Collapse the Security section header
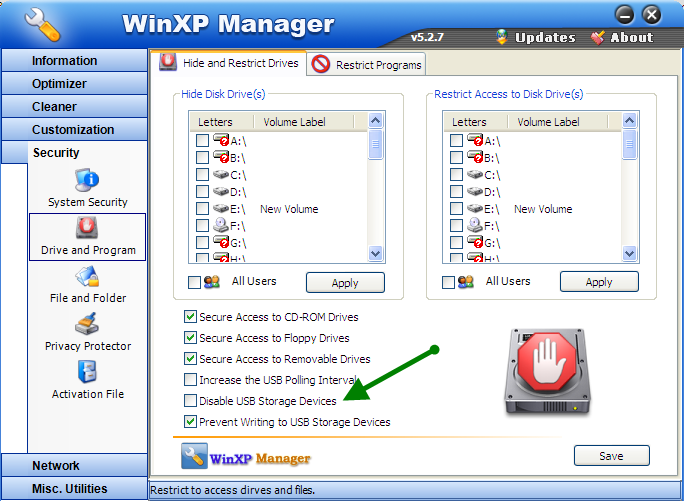Image resolution: width=684 pixels, height=501 pixels. point(74,153)
